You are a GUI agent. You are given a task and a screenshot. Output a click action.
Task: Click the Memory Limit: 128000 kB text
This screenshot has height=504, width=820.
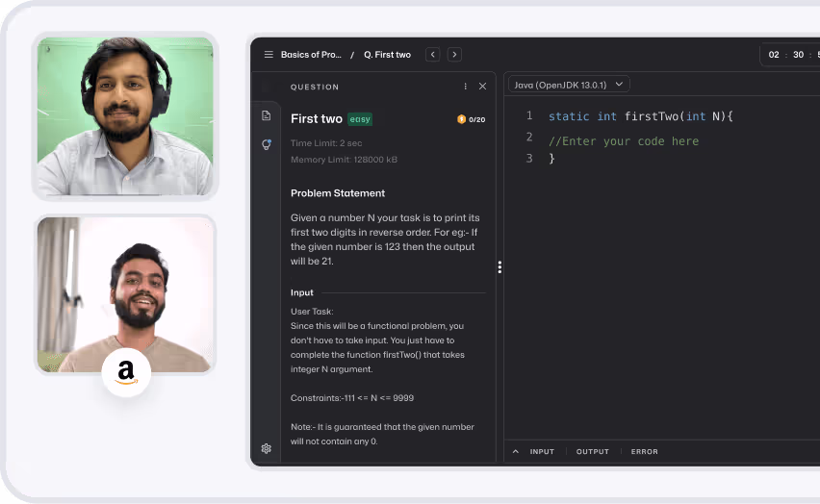coord(344,160)
